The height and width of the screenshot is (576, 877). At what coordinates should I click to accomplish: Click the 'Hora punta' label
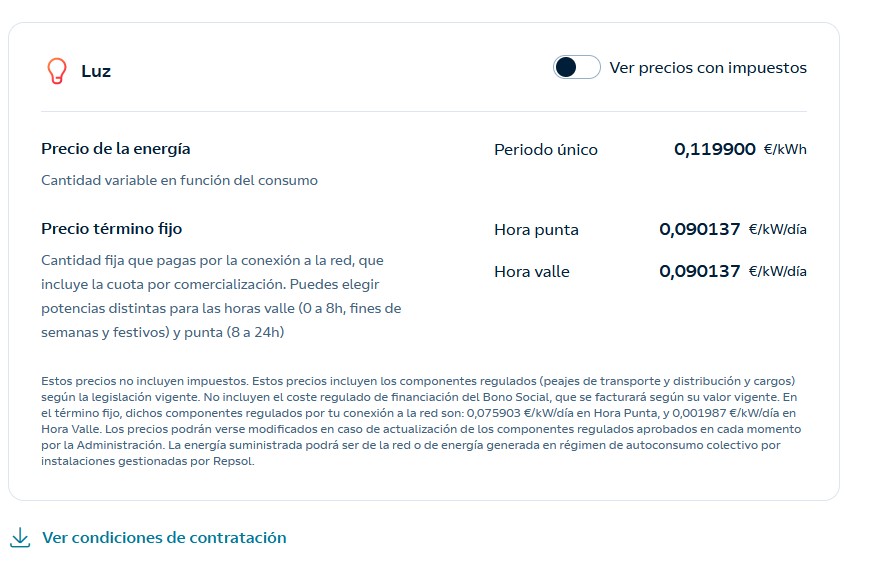pyautogui.click(x=536, y=230)
